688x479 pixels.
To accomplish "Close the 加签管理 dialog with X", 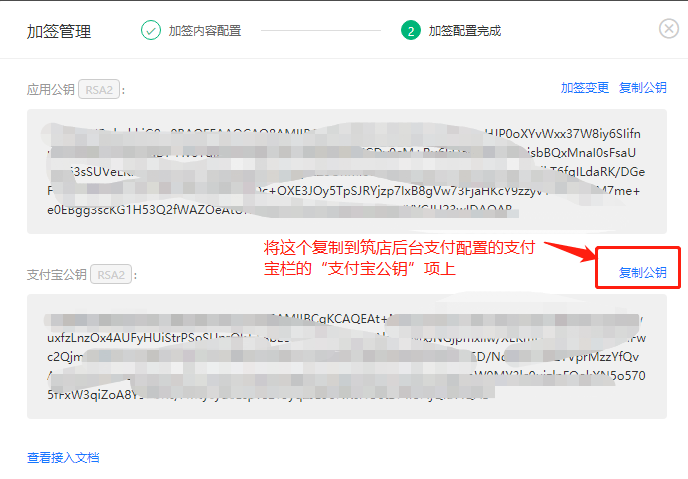I will (669, 29).
